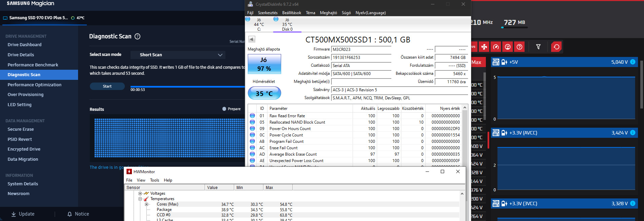Viewport: 644px width, 221px height.
Task: Select the Reallocated NAND Block Count row
Action: (355, 122)
